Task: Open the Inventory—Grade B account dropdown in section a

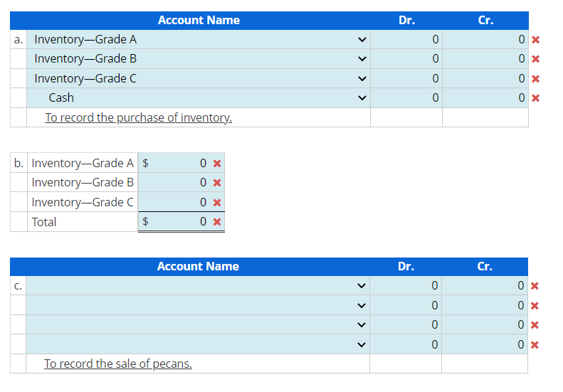Action: point(199,59)
